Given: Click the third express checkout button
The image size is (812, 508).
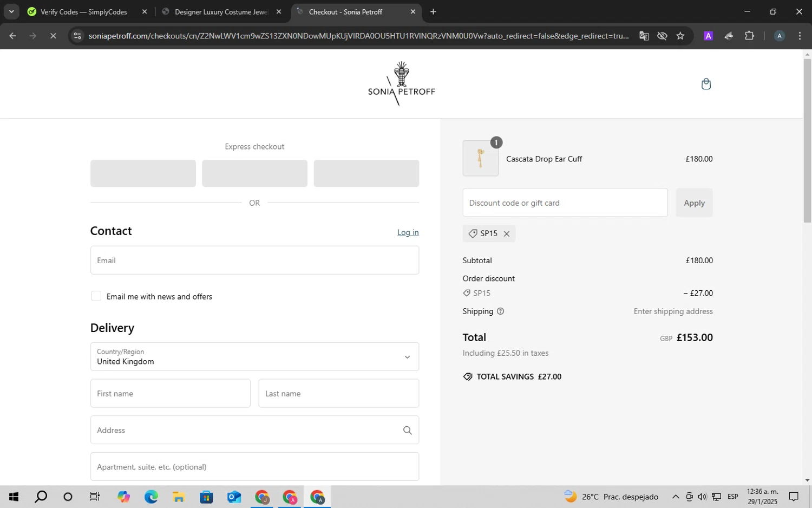Looking at the screenshot, I should pos(366,173).
